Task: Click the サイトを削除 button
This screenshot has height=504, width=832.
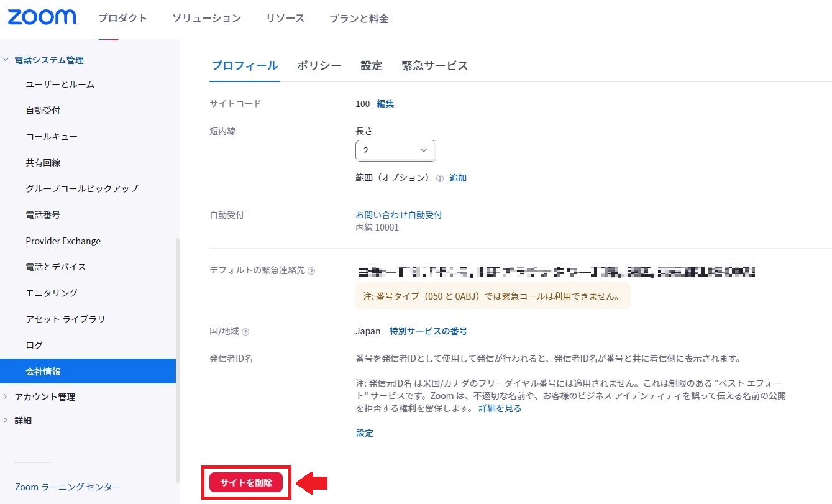Action: (x=246, y=483)
